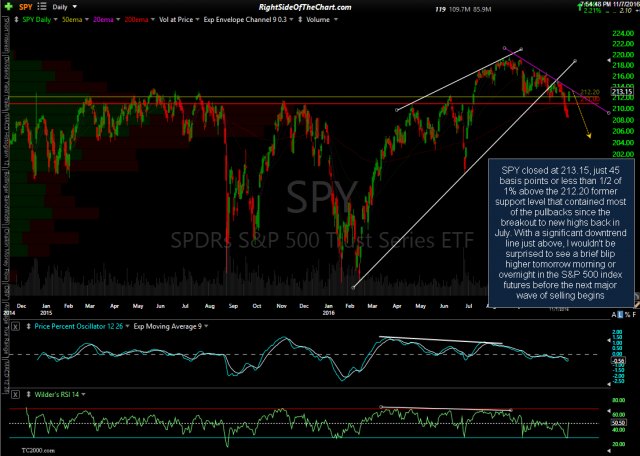Click the 2.21% percent change readout
The width and height of the screenshot is (640, 456).
tap(592, 11)
